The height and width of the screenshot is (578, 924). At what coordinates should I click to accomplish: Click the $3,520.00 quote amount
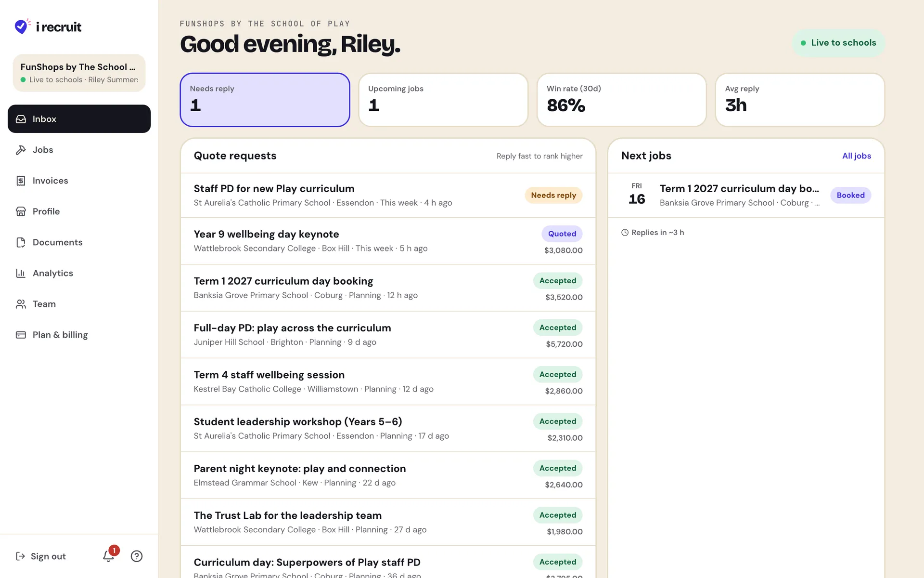pos(564,297)
